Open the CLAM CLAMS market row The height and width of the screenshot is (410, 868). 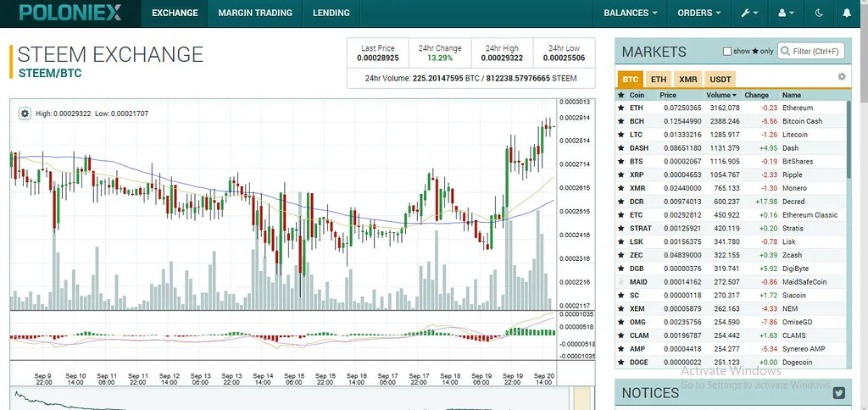tap(732, 335)
